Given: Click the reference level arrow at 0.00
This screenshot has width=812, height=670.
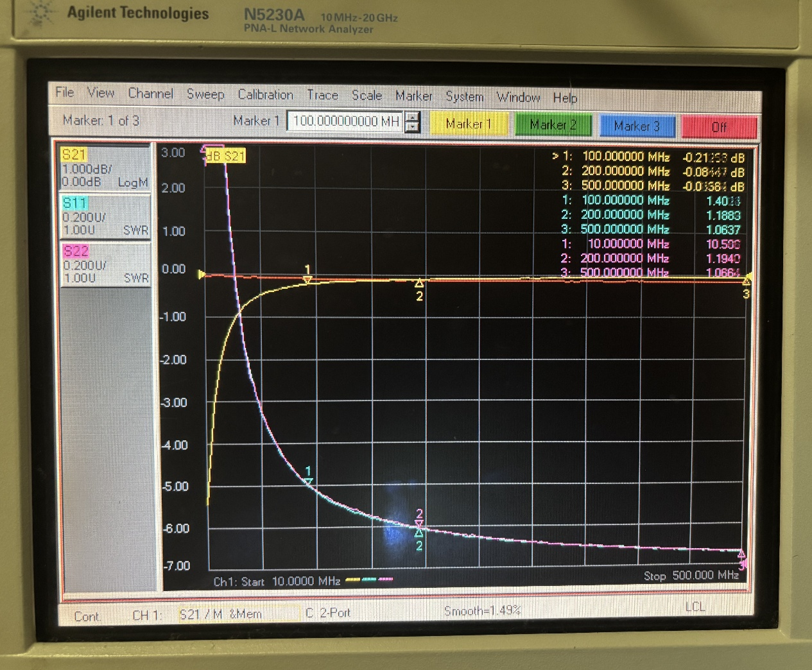Looking at the screenshot, I should (202, 275).
